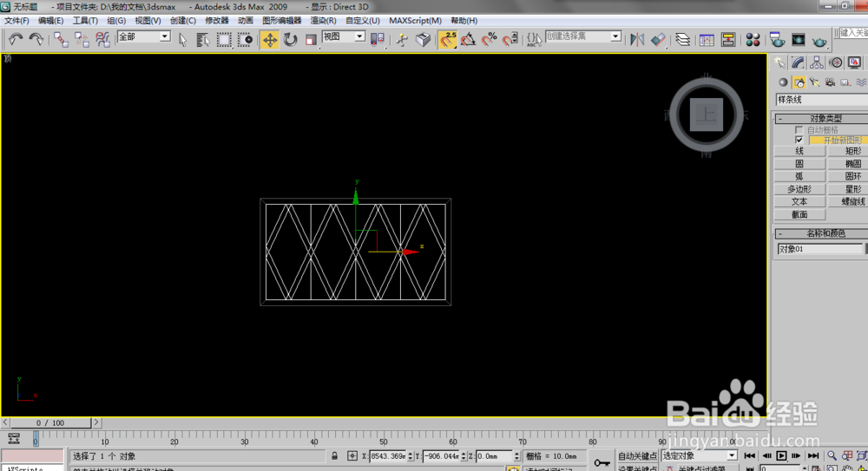Open the Curve Editor icon
Viewport: 868px width, 471px height.
[707, 39]
